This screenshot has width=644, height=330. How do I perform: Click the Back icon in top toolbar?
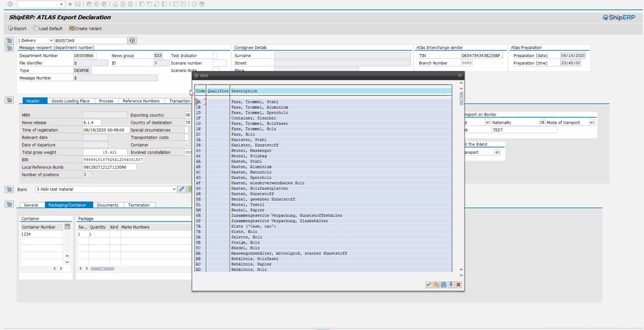[89, 4]
